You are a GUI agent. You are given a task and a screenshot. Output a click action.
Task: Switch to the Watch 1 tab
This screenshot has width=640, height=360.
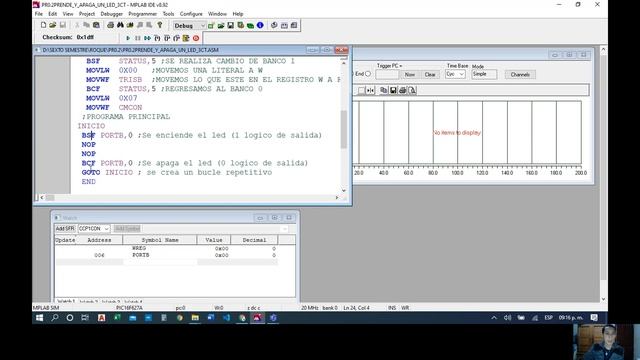(65, 301)
